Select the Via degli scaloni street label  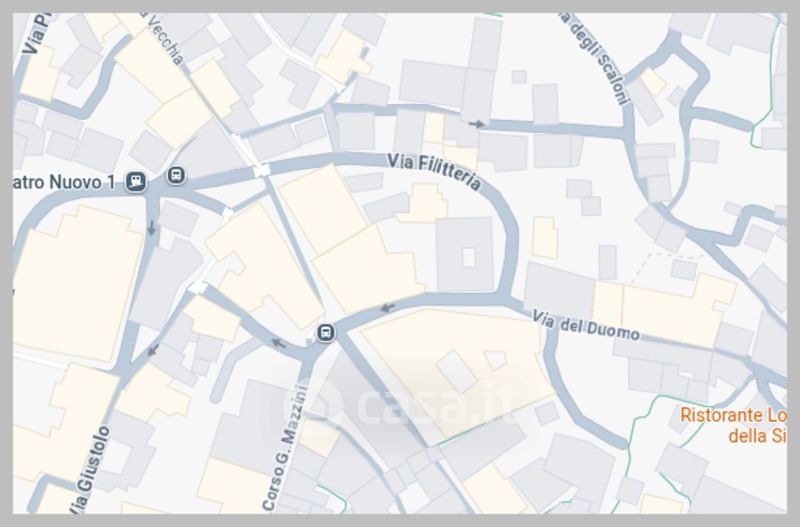[593, 58]
